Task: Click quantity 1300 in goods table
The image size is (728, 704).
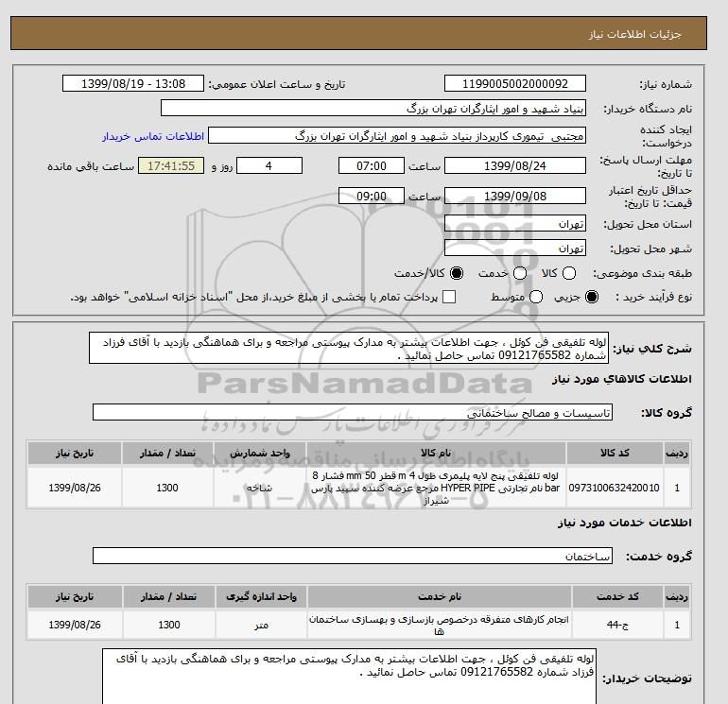Action: pyautogui.click(x=167, y=488)
